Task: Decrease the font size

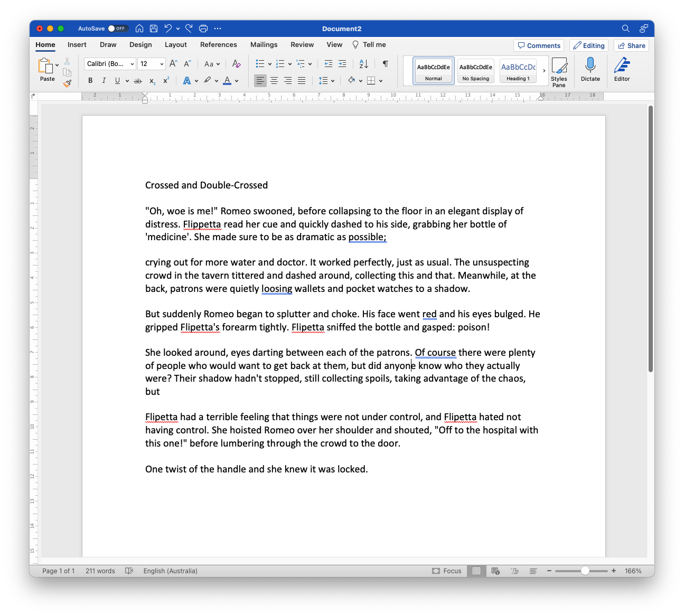Action: 188,64
